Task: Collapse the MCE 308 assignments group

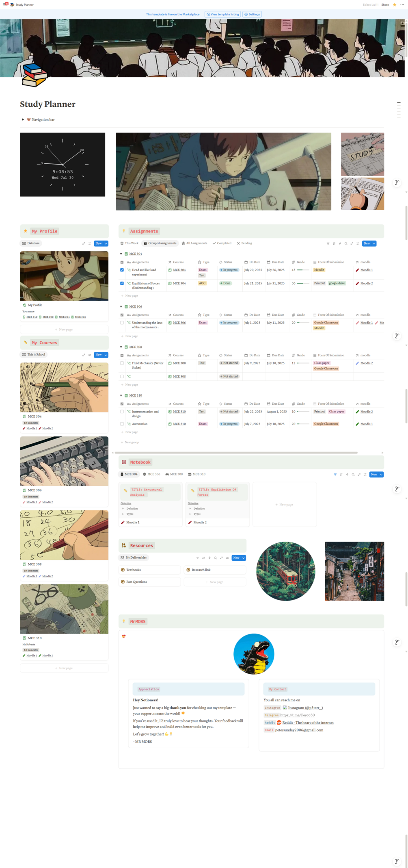Action: [121, 347]
